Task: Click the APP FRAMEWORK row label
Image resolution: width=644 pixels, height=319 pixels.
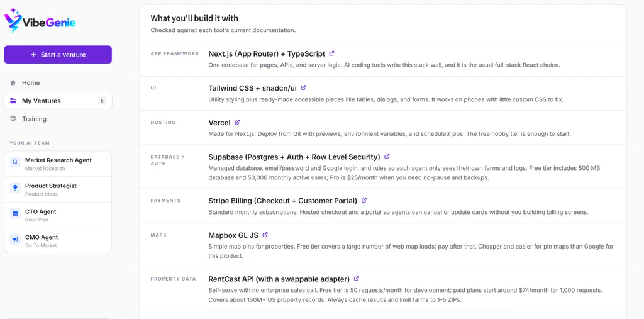Action: coord(175,54)
